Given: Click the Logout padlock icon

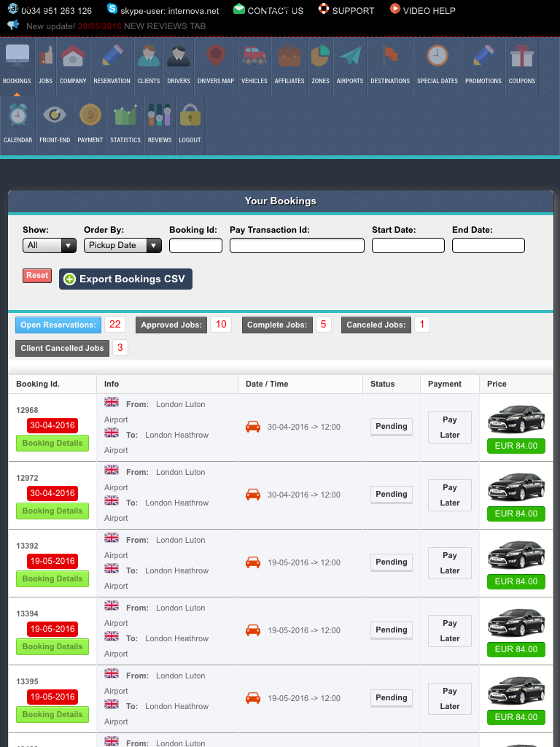Looking at the screenshot, I should click(190, 115).
